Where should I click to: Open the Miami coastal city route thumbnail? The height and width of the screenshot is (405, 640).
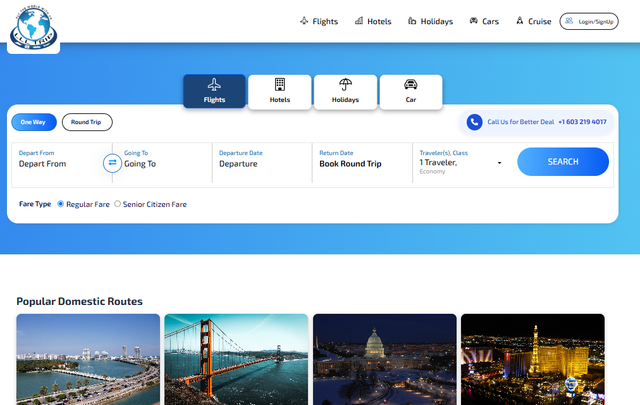pyautogui.click(x=88, y=359)
